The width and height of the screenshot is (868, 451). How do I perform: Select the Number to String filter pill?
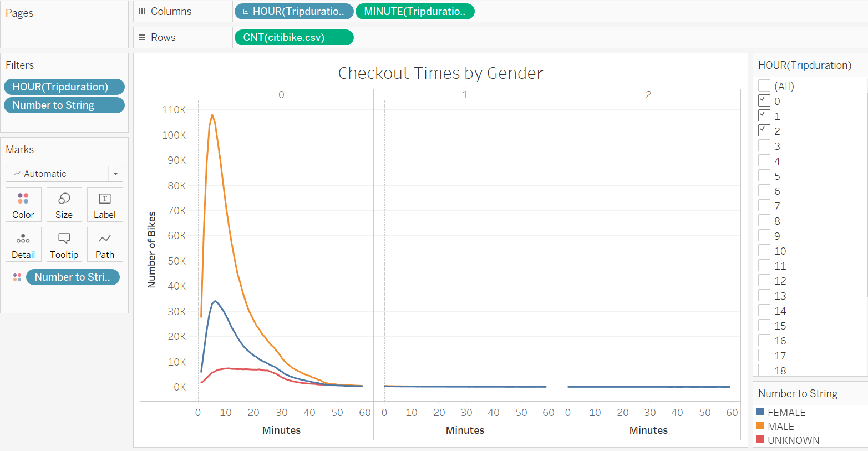(64, 105)
